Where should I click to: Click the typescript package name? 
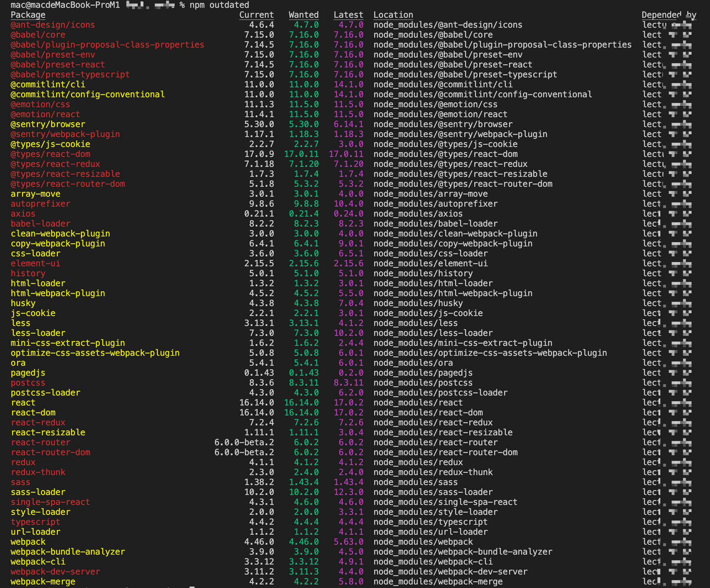(35, 522)
